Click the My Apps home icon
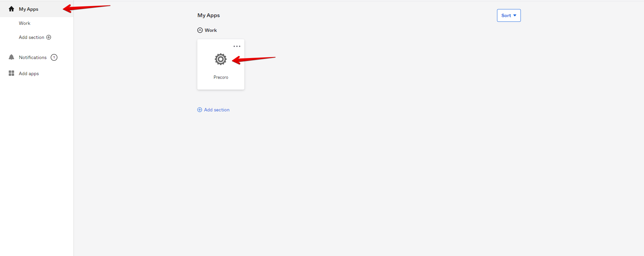 [x=11, y=9]
